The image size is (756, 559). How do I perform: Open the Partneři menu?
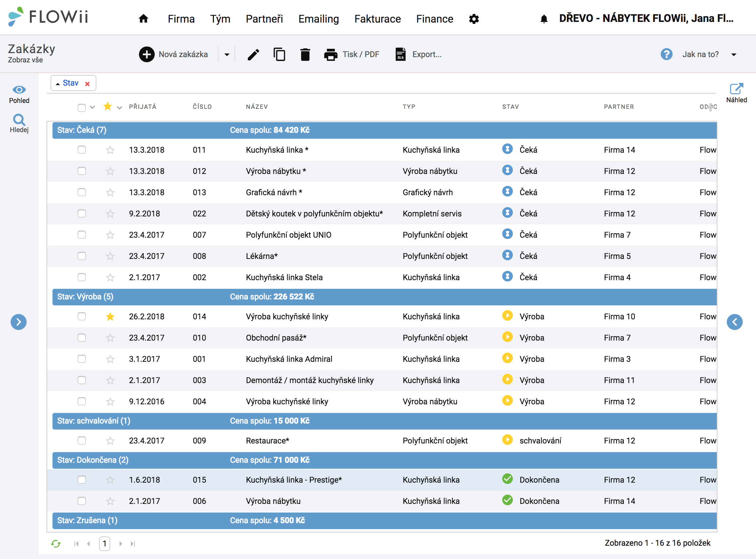tap(264, 19)
